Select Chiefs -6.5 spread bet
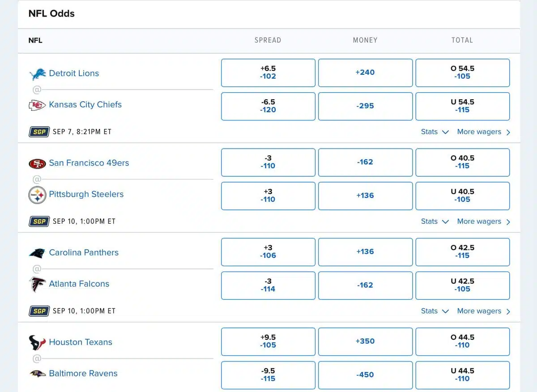The height and width of the screenshot is (392, 537). [x=268, y=106]
